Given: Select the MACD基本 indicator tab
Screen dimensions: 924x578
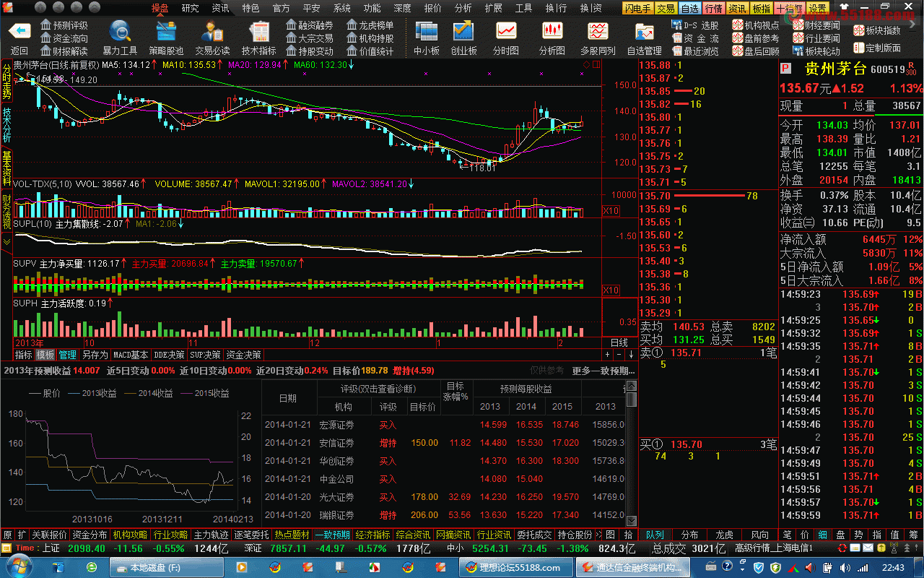Looking at the screenshot, I should pos(131,355).
